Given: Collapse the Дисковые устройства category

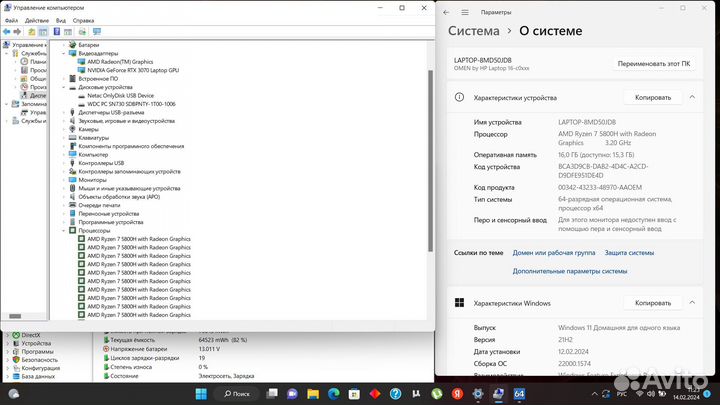Looking at the screenshot, I should click(x=64, y=87).
